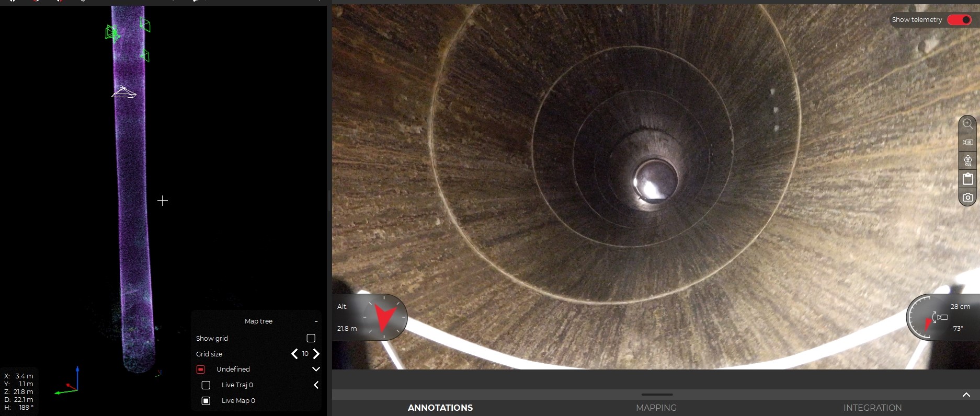This screenshot has width=980, height=416.
Task: Expand the Live Traj 0 arrow
Action: (316, 385)
